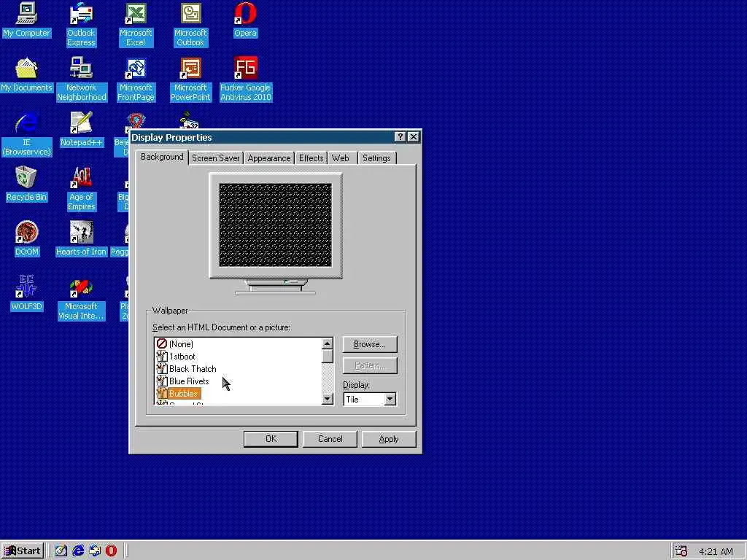747x560 pixels.
Task: Open the Effects tab
Action: pos(311,158)
